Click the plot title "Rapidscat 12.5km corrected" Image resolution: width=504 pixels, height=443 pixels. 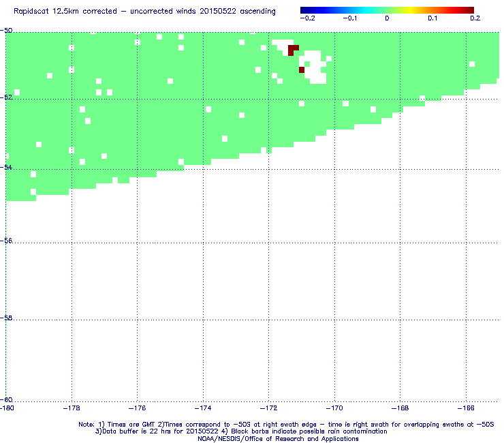(x=65, y=12)
